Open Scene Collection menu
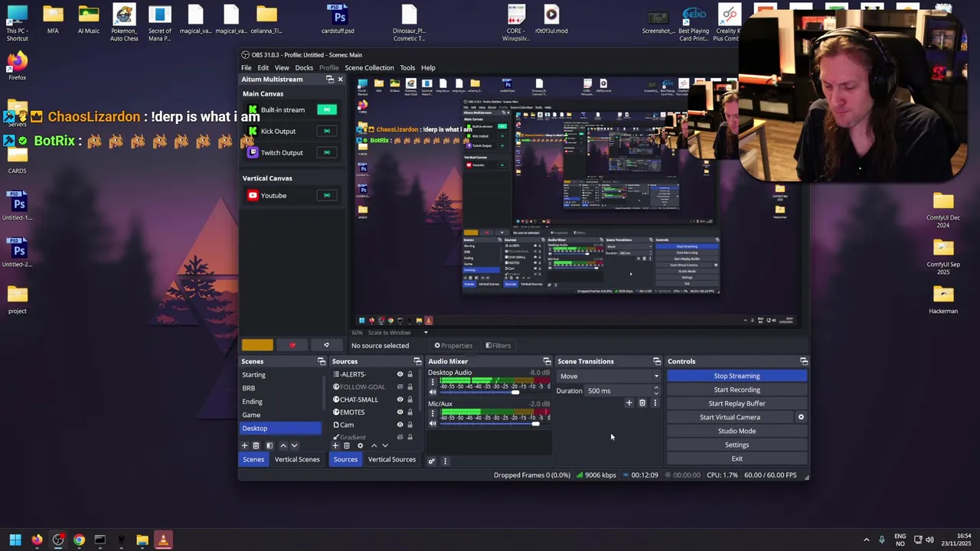This screenshot has width=980, height=551. coord(369,67)
